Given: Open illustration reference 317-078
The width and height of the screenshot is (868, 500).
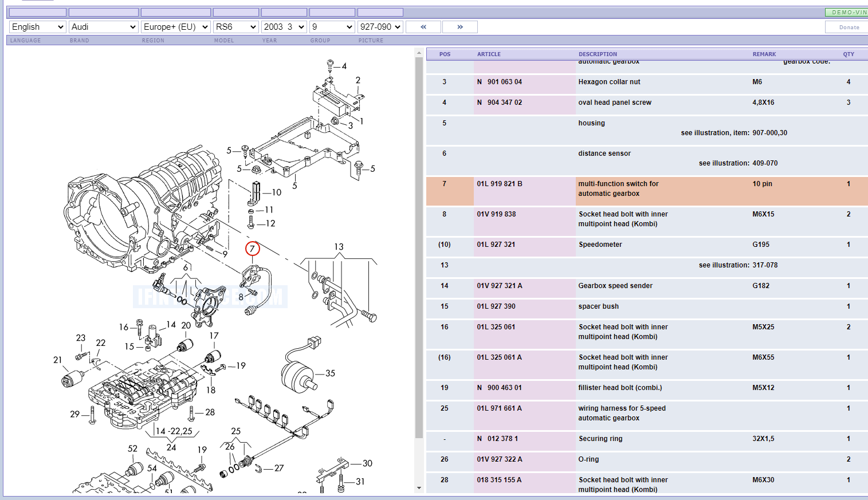Looking at the screenshot, I should pos(765,265).
